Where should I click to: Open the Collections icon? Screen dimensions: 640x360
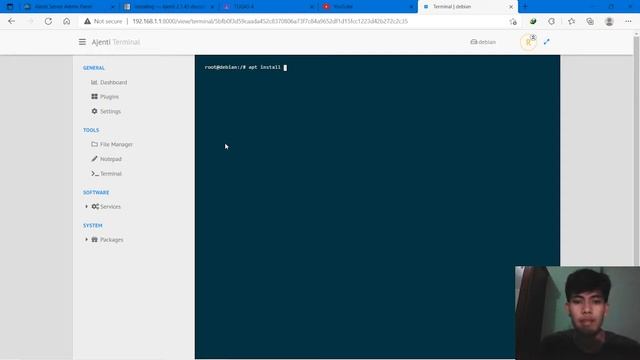pos(590,21)
